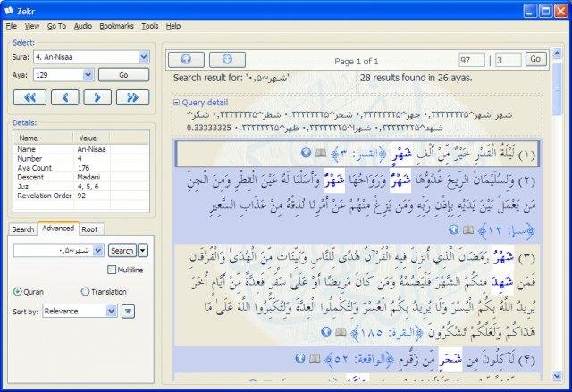Image resolution: width=572 pixels, height=392 pixels.
Task: Open the File menu
Action: tap(12, 26)
